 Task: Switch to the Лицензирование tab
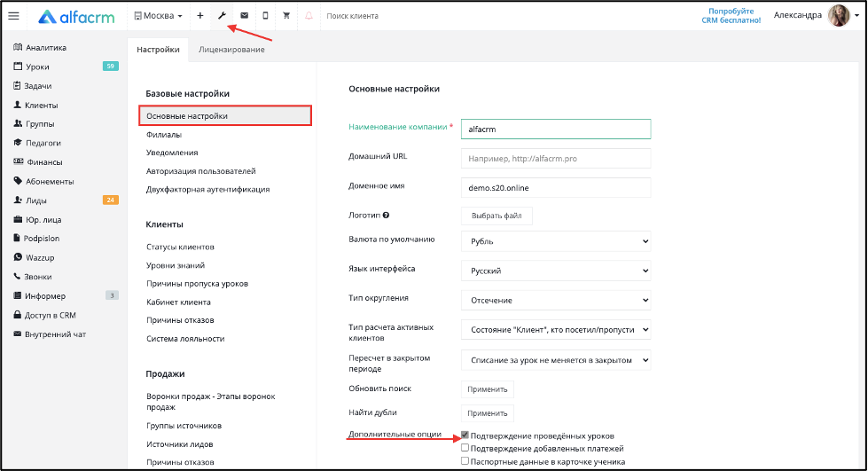[231, 50]
